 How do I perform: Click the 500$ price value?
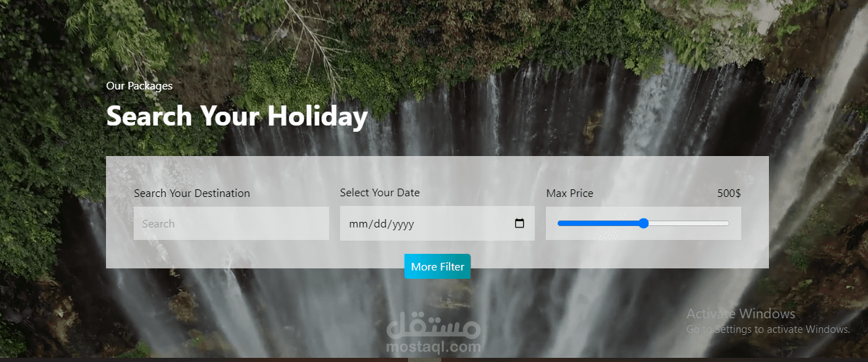(x=729, y=193)
